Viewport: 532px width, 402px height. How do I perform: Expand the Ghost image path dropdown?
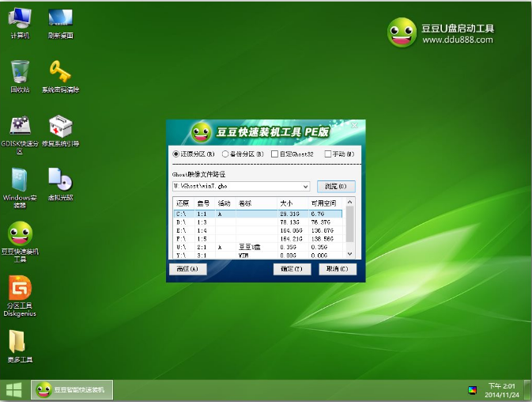click(x=305, y=187)
